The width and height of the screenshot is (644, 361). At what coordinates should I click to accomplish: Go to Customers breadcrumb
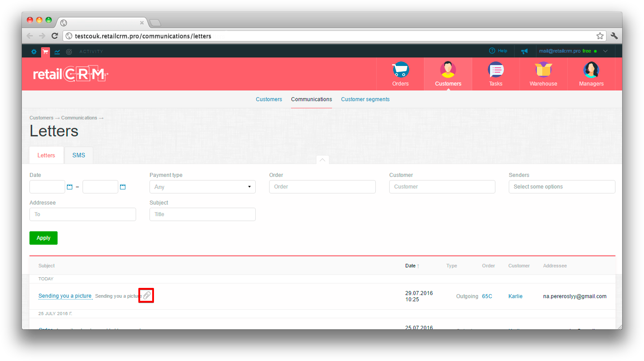click(x=42, y=118)
